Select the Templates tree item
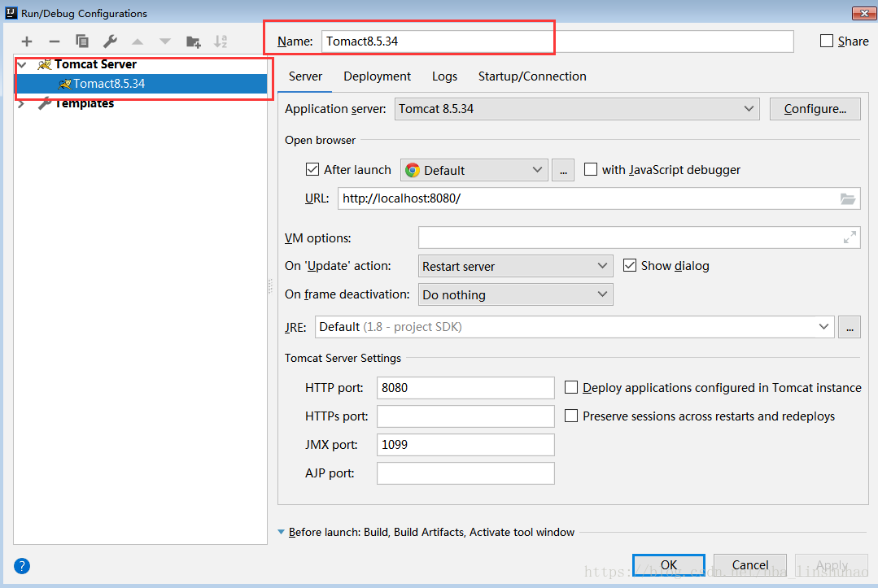The width and height of the screenshot is (878, 588). 84,103
